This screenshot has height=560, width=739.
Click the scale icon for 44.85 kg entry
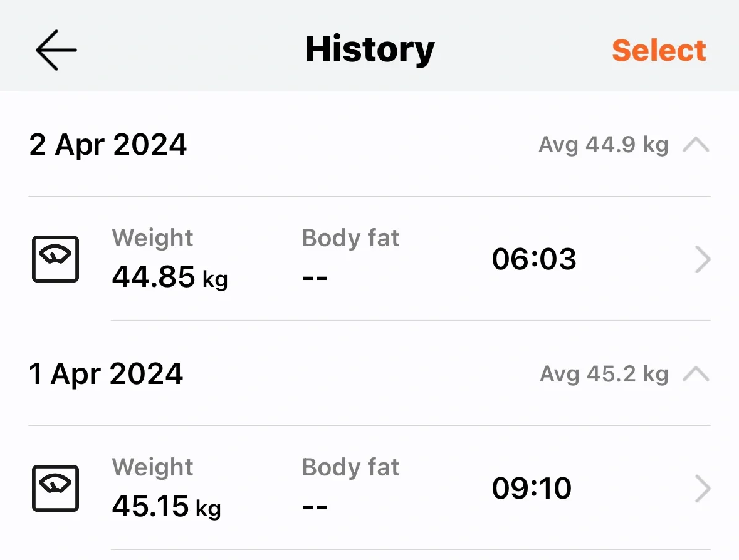(56, 259)
